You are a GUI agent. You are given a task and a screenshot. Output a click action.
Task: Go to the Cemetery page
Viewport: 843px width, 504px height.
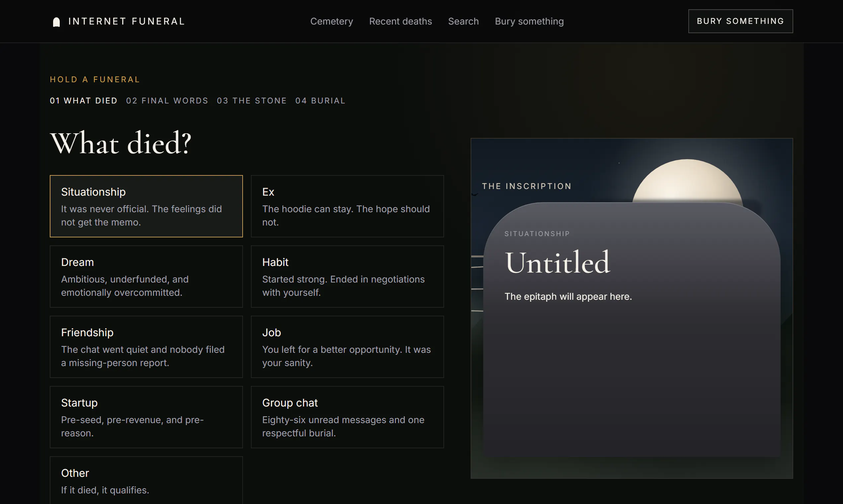pyautogui.click(x=332, y=22)
